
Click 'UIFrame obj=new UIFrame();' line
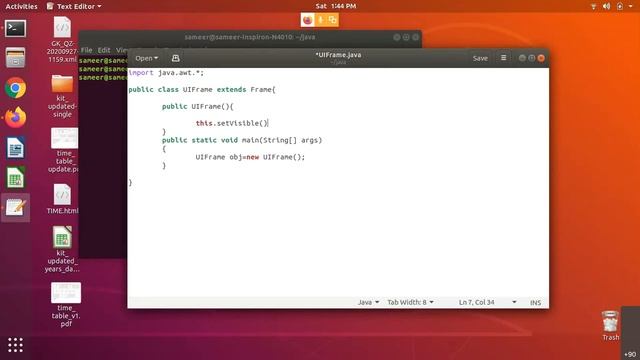[250, 157]
